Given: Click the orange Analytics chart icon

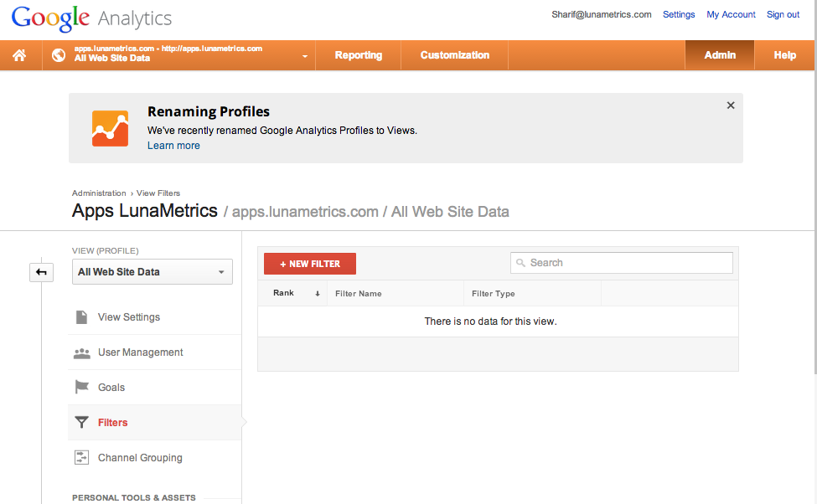Looking at the screenshot, I should [110, 129].
